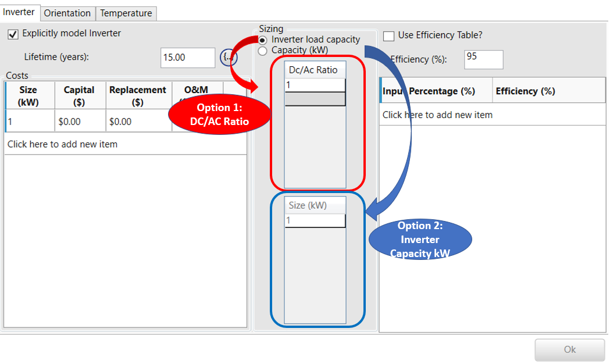
Task: Open the Temperature tab
Action: (x=126, y=13)
